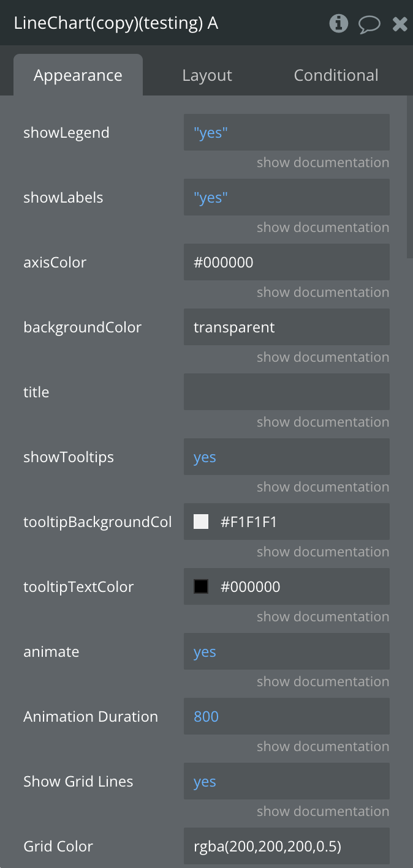
Task: Open the comment bubble icon
Action: [x=369, y=24]
